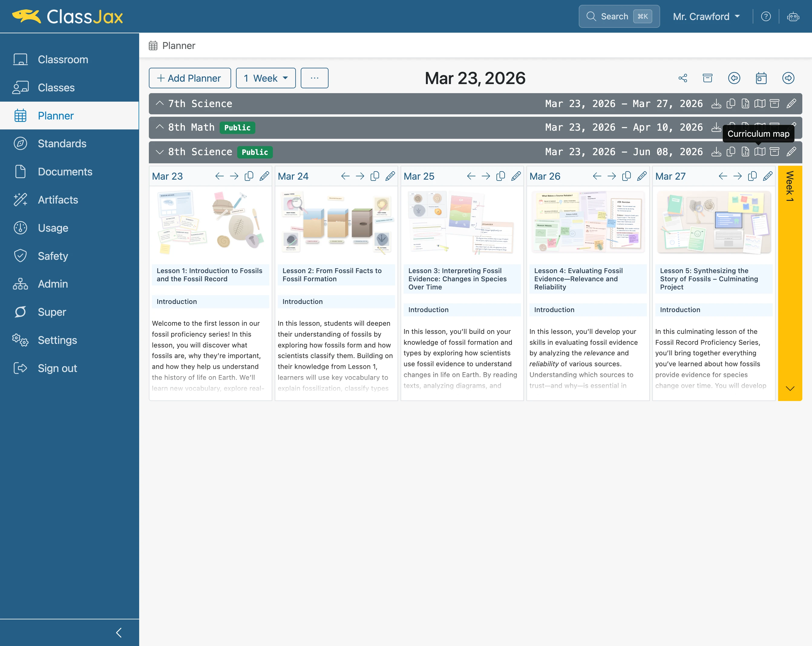Click Sign out in the sidebar

click(x=70, y=368)
